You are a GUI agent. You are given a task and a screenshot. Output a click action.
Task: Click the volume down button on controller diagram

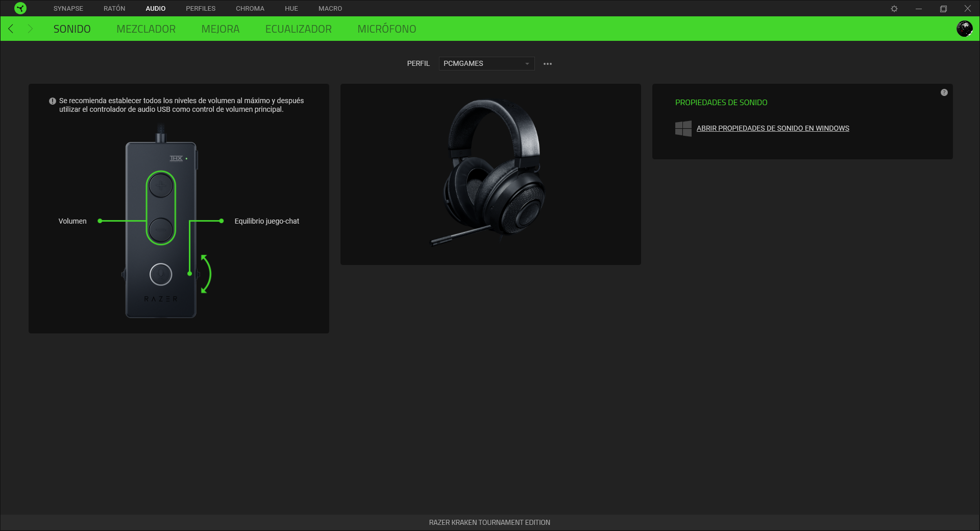pos(161,230)
